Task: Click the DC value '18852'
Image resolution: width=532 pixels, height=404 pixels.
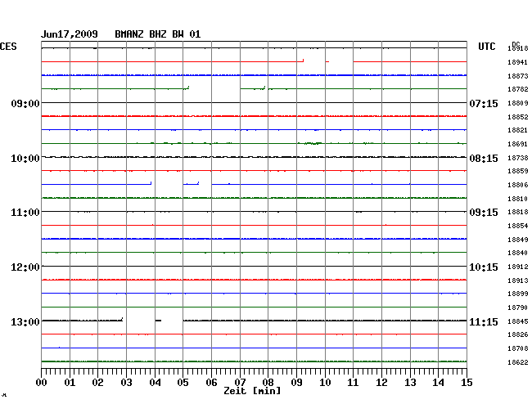Action: (x=518, y=117)
